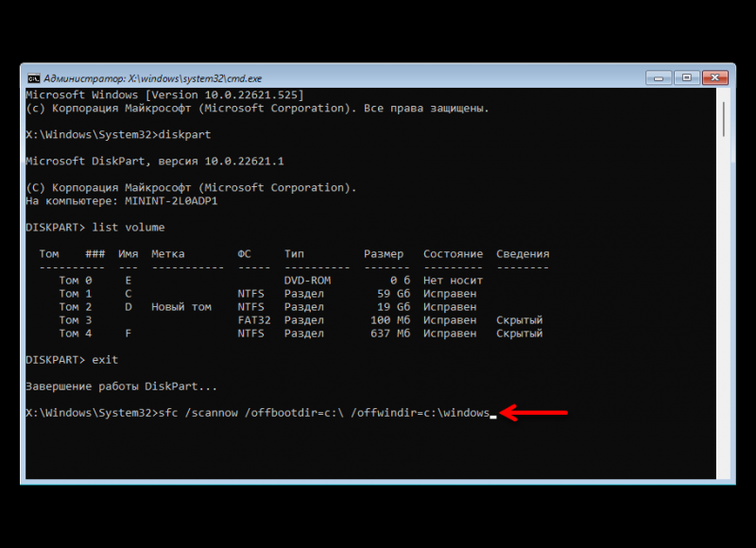Click the 'sfc /scannow' command text
The width and height of the screenshot is (756, 548).
pos(198,413)
